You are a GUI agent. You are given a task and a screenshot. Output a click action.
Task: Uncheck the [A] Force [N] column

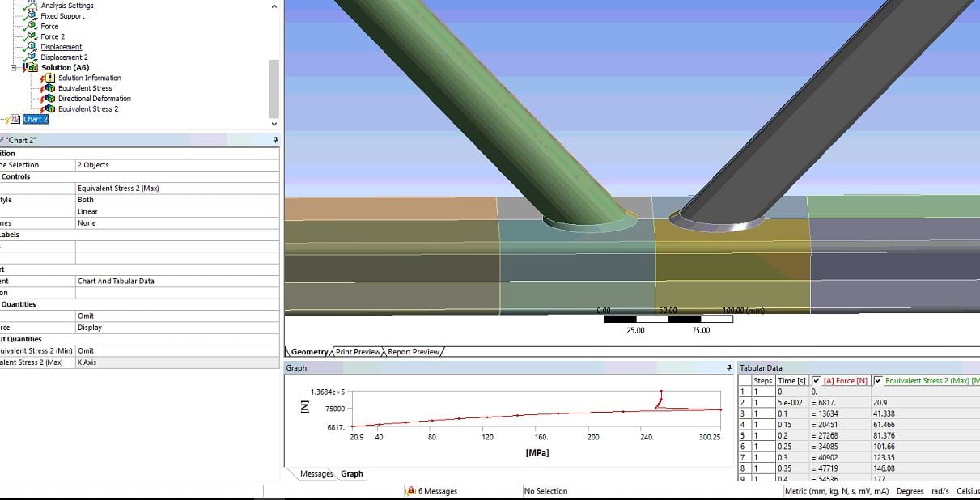[x=816, y=381]
